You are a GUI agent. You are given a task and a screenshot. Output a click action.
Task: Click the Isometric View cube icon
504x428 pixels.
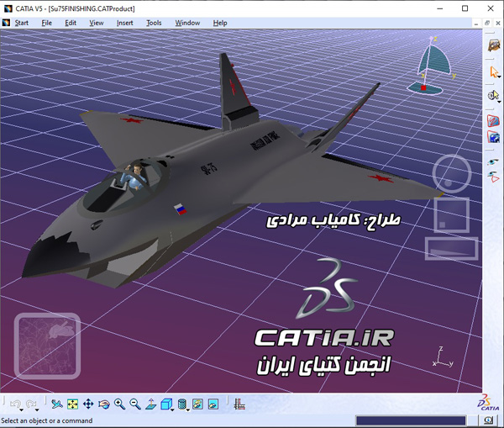point(165,404)
